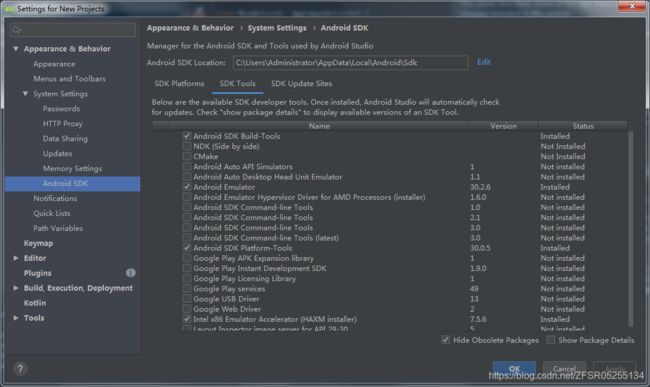Click the Android Studio icon in title bar
Image resolution: width=650 pixels, height=387 pixels.
(x=9, y=8)
